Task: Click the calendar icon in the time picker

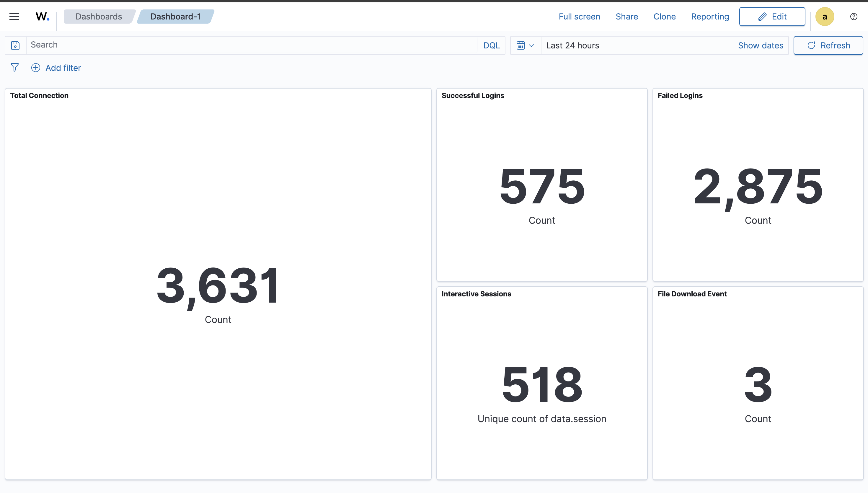Action: coord(521,45)
